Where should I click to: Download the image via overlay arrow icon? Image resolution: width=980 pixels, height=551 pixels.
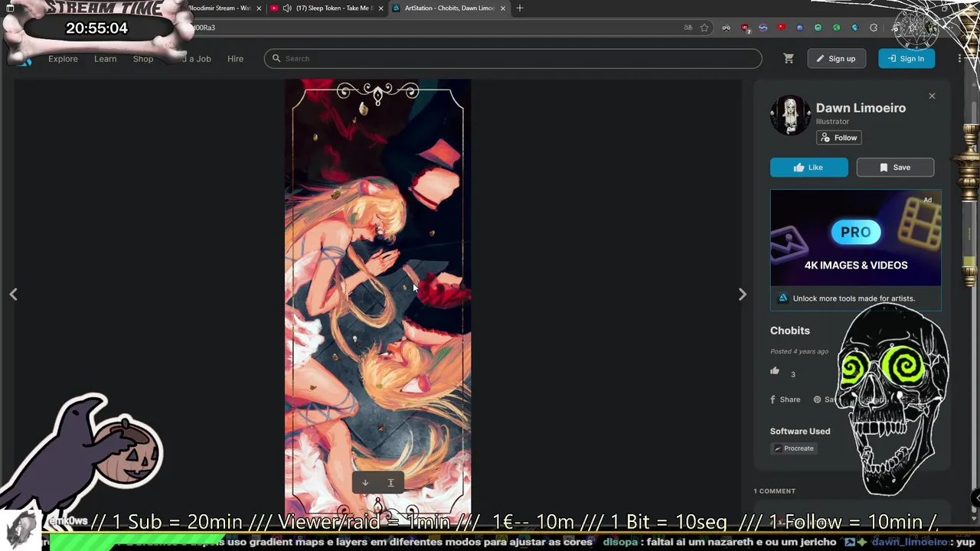click(x=365, y=483)
